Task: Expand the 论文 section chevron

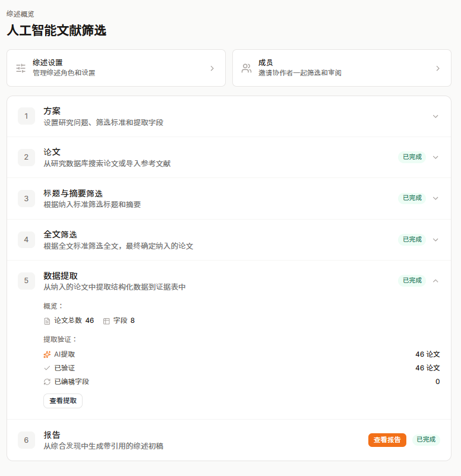Action: point(435,157)
